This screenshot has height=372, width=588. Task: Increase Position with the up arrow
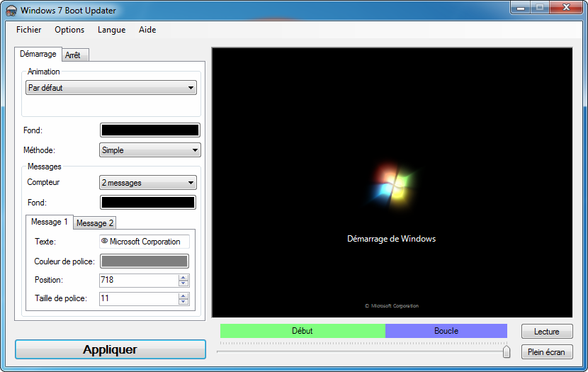point(183,278)
